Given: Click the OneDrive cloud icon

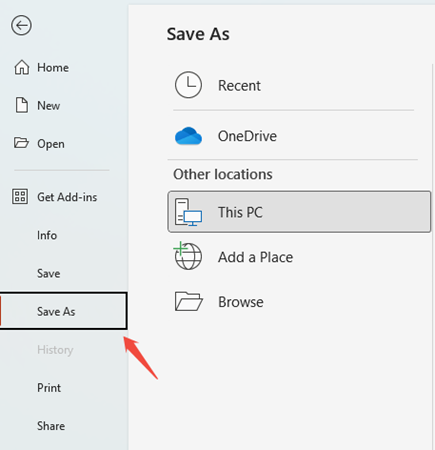Looking at the screenshot, I should [188, 136].
